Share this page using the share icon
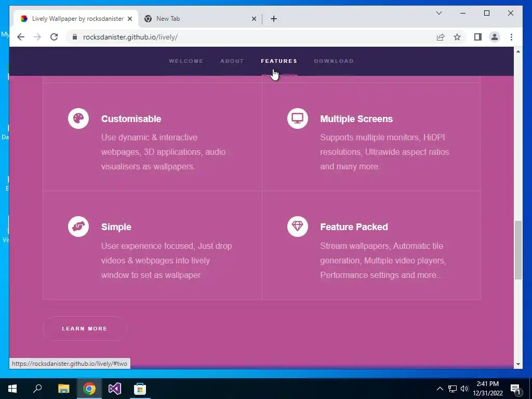This screenshot has height=399, width=532. click(x=441, y=37)
